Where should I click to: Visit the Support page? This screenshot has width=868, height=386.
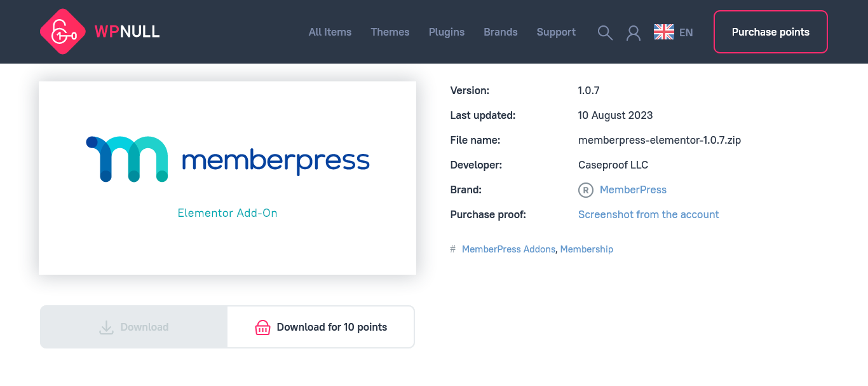(556, 32)
